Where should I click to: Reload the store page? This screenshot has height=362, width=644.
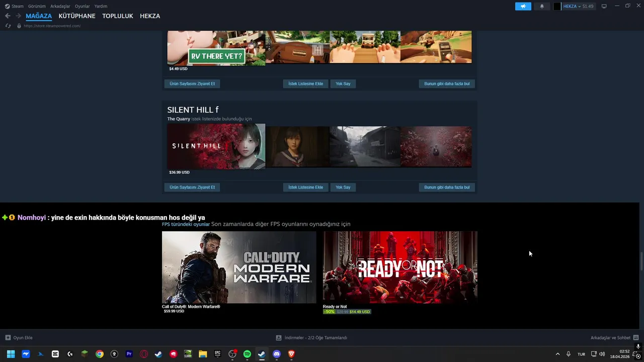(8, 26)
